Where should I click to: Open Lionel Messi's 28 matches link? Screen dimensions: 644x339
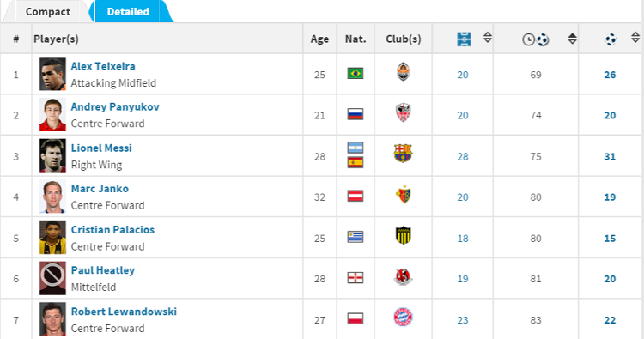pyautogui.click(x=463, y=157)
